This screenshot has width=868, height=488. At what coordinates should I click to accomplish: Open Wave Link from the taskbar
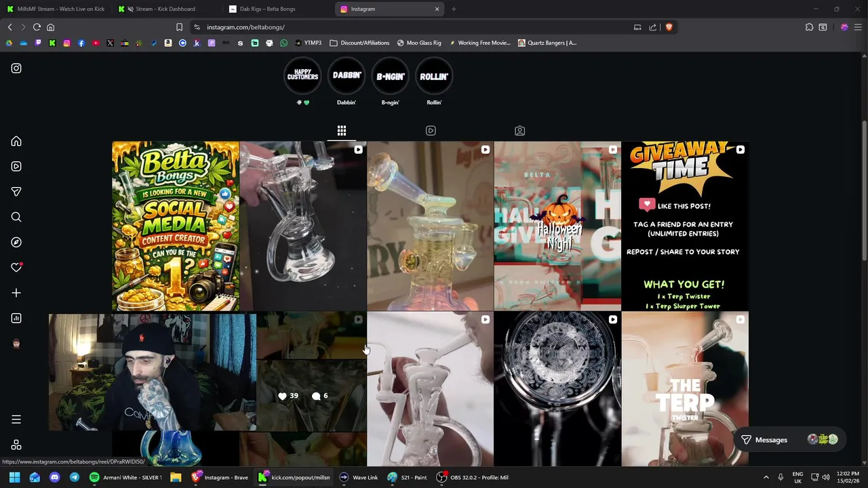[x=359, y=477]
